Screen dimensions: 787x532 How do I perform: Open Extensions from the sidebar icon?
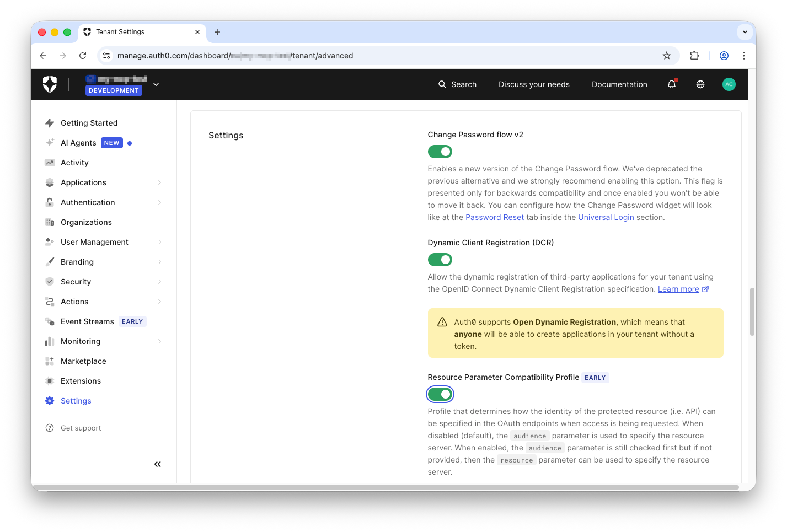[50, 380]
